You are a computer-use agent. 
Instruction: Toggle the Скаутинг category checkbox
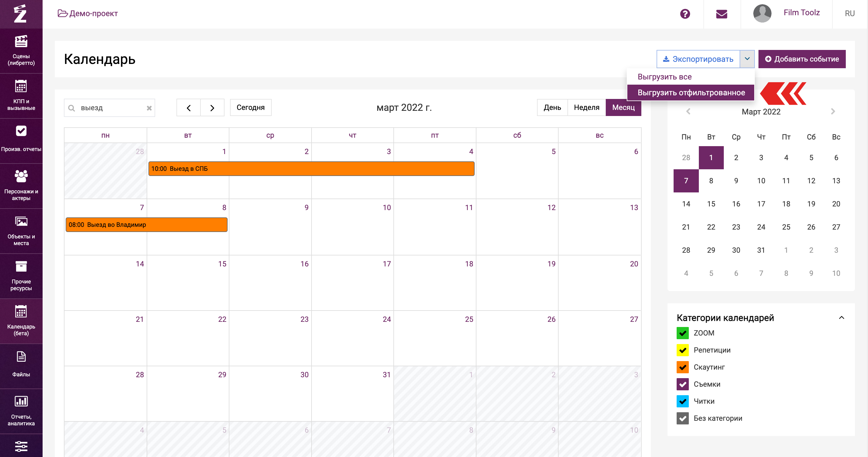(x=682, y=367)
